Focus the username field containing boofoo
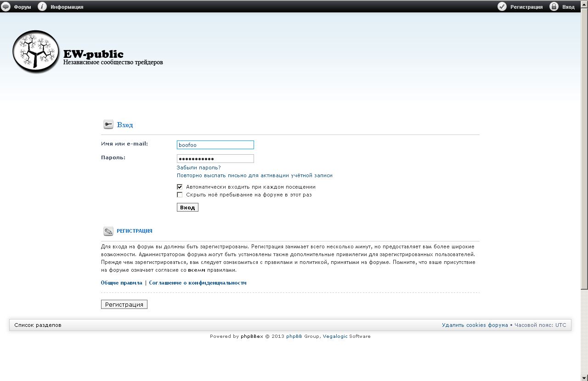Viewport: 588px width, 381px height. pyautogui.click(x=215, y=145)
